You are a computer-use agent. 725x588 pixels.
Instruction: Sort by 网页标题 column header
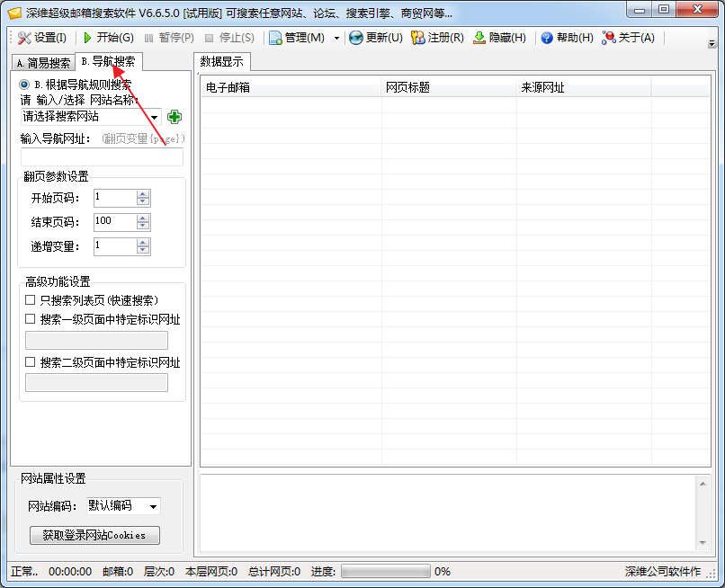click(449, 87)
